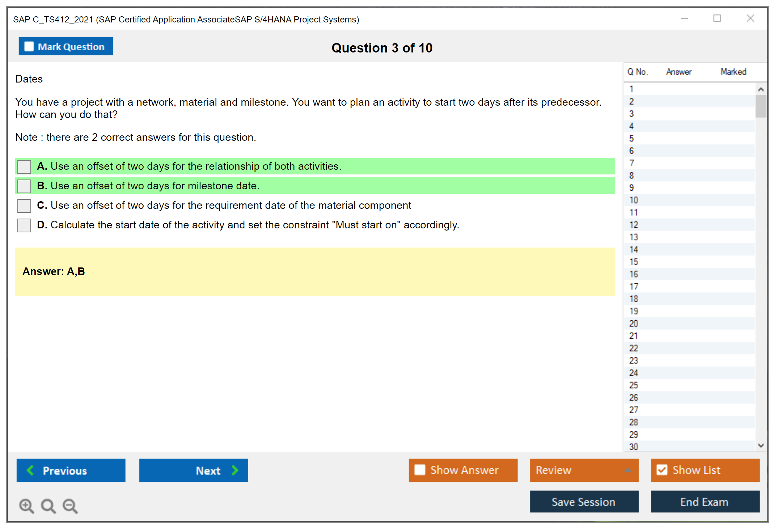Click the End Exam button
The image size is (778, 532).
point(705,502)
